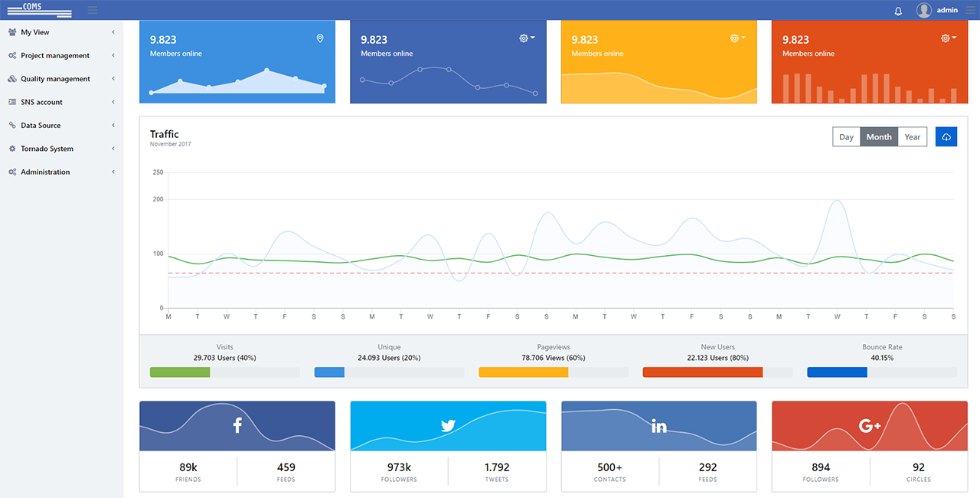This screenshot has width=980, height=498.
Task: Open the Quality management sidebar item
Action: point(55,79)
